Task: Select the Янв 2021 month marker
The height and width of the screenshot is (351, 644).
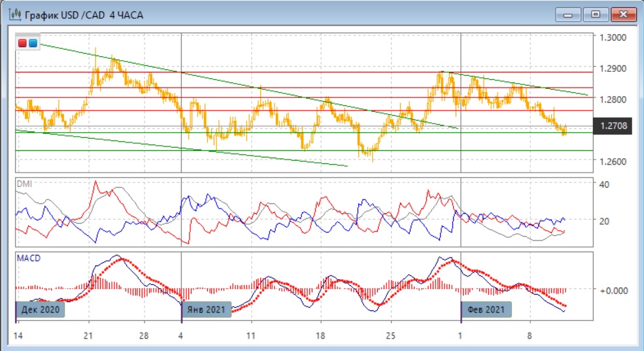Action: pyautogui.click(x=207, y=309)
